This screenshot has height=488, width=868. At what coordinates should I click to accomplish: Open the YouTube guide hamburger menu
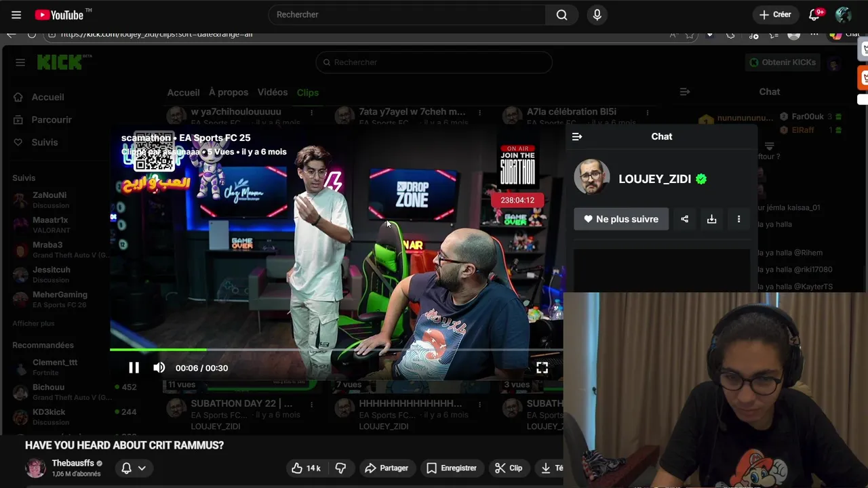click(16, 14)
